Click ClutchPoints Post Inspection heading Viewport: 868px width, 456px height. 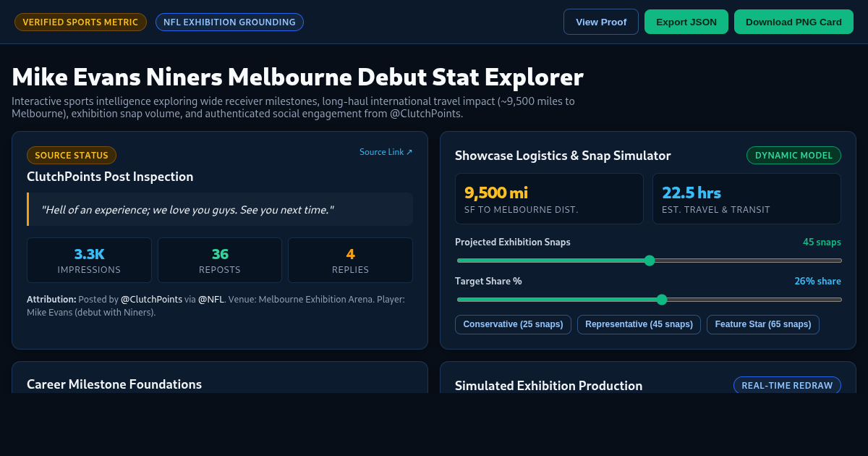110,177
